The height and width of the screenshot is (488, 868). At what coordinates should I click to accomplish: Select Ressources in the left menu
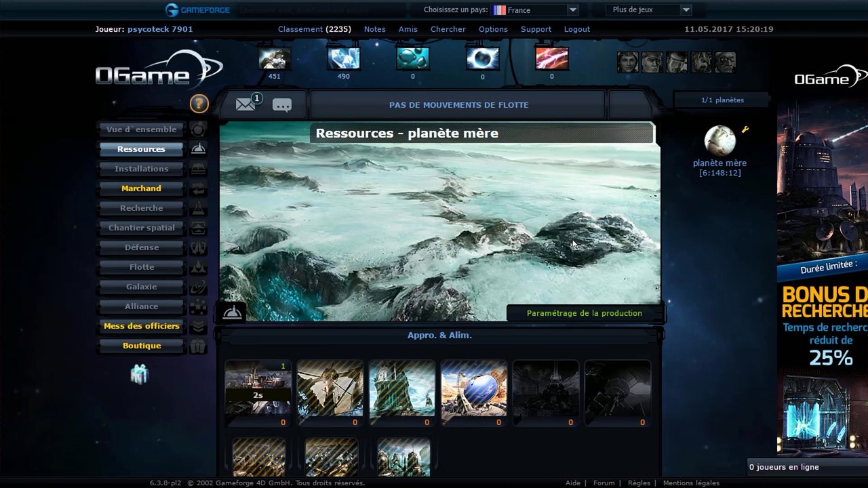pyautogui.click(x=142, y=149)
